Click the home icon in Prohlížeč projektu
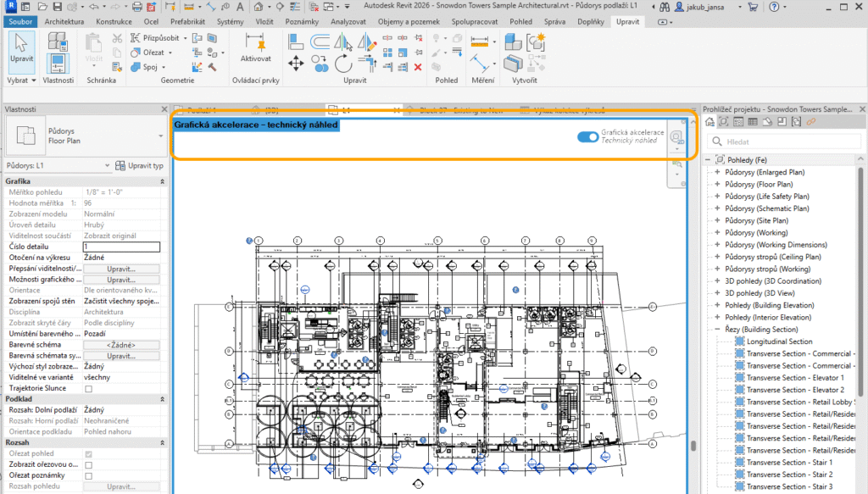This screenshot has height=494, width=868. pos(710,121)
